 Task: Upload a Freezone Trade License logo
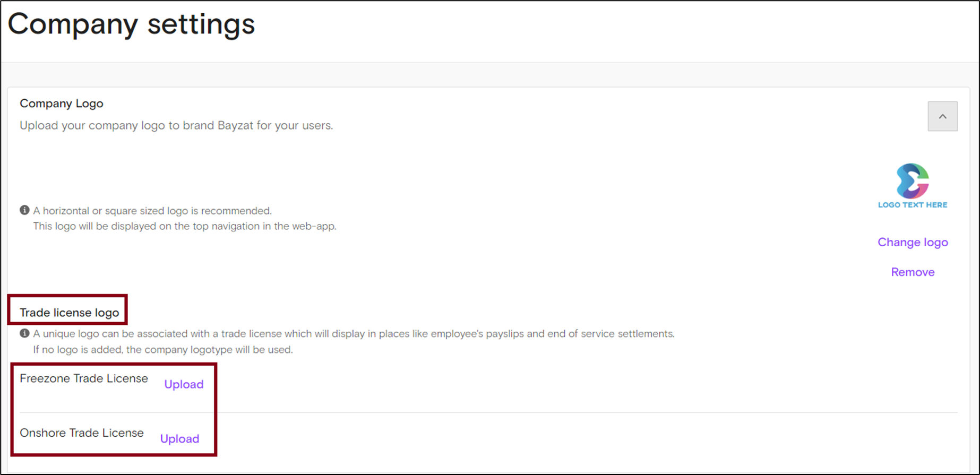pos(184,384)
